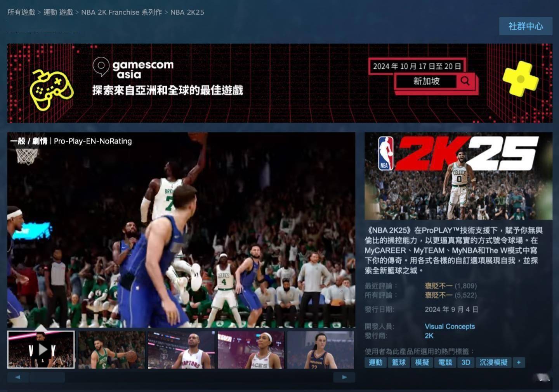Image resolution: width=559 pixels, height=392 pixels.
Task: Open 運動 遊戲 breadcrumb link
Action: (x=58, y=12)
